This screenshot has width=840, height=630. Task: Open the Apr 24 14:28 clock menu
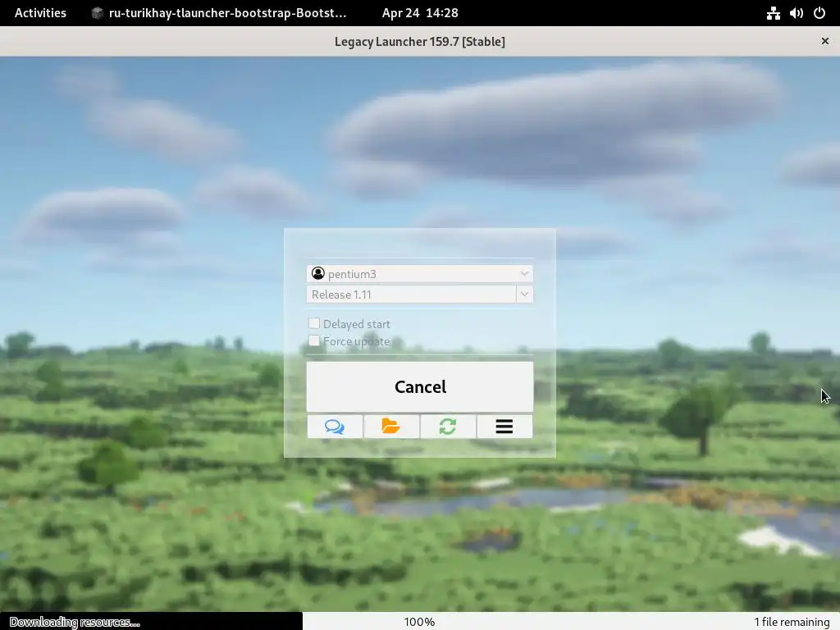click(x=420, y=13)
